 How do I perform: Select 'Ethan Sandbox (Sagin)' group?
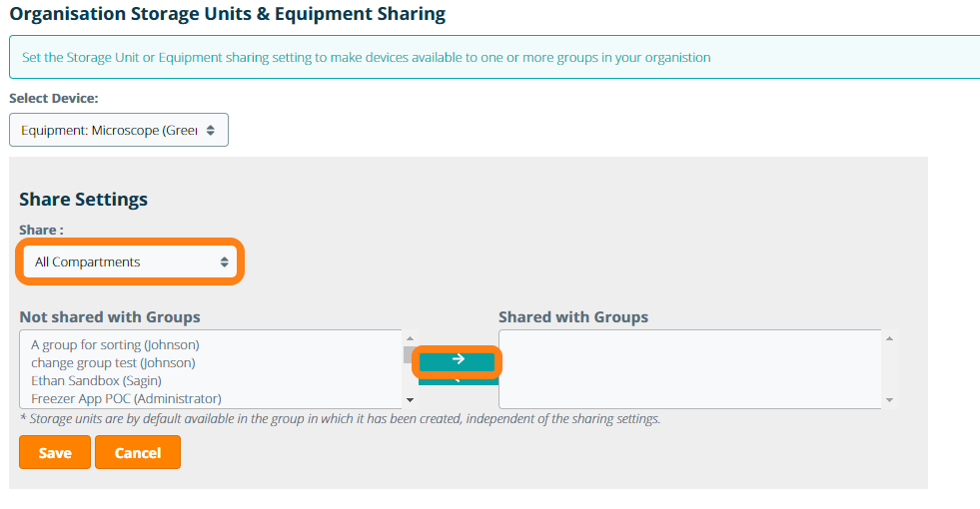(96, 380)
